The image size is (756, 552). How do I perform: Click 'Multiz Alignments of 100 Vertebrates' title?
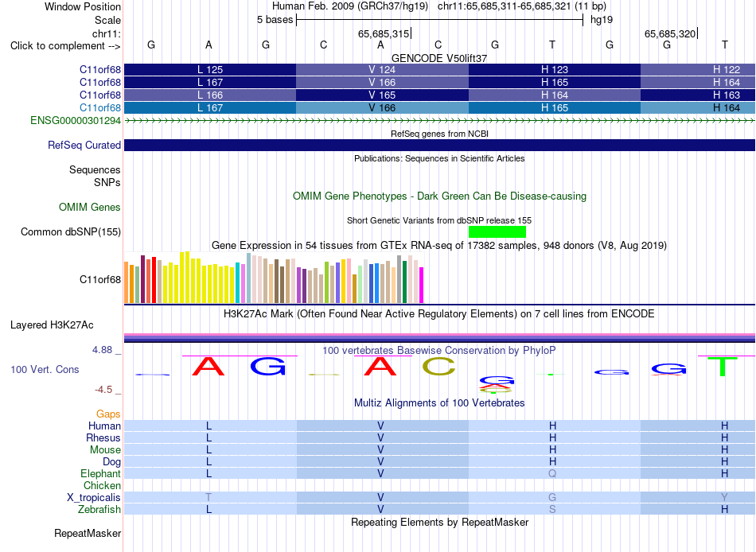tap(439, 403)
